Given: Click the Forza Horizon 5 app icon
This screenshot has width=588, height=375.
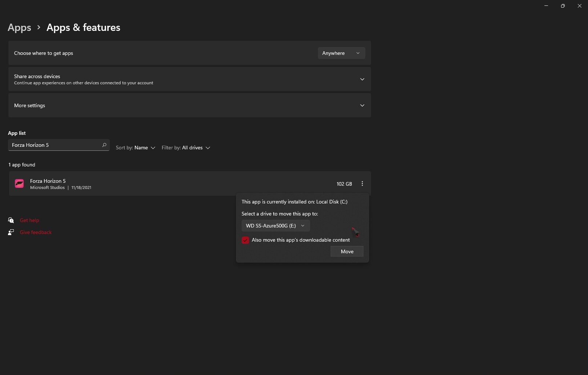Looking at the screenshot, I should (19, 184).
